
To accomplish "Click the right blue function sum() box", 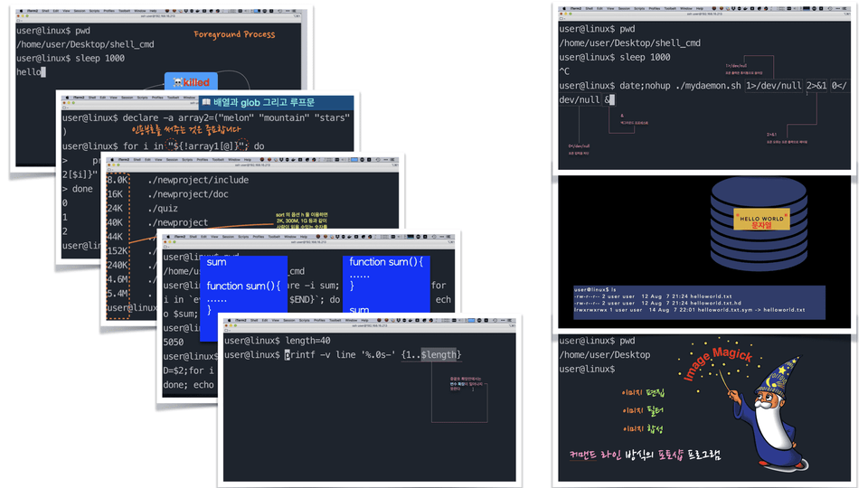I will (x=386, y=282).
